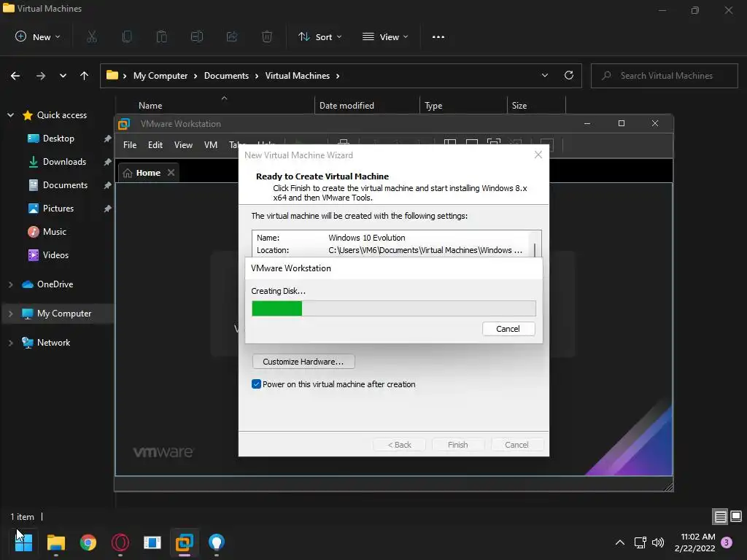Expand the Network tree node

coord(10,343)
